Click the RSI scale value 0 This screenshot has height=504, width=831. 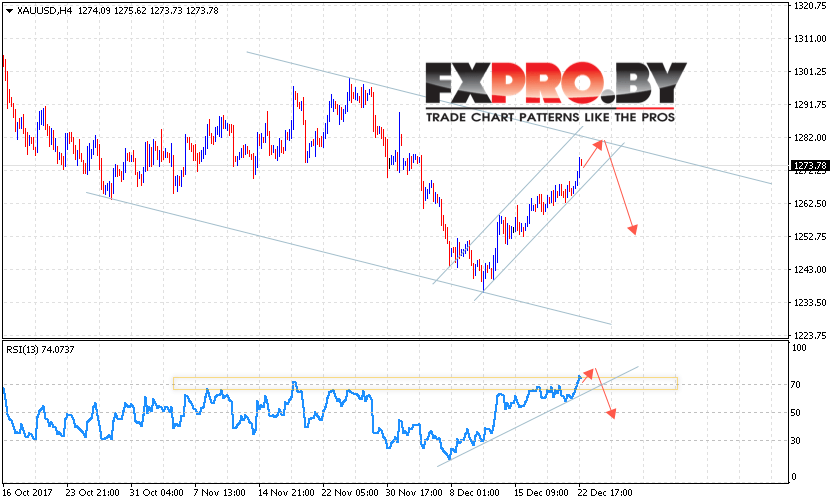coord(793,477)
